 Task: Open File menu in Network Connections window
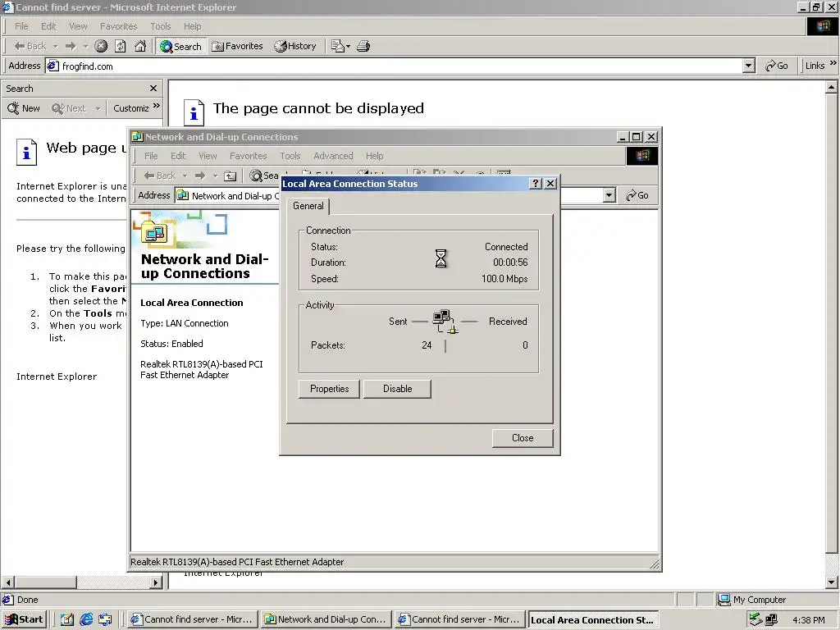[x=151, y=156]
